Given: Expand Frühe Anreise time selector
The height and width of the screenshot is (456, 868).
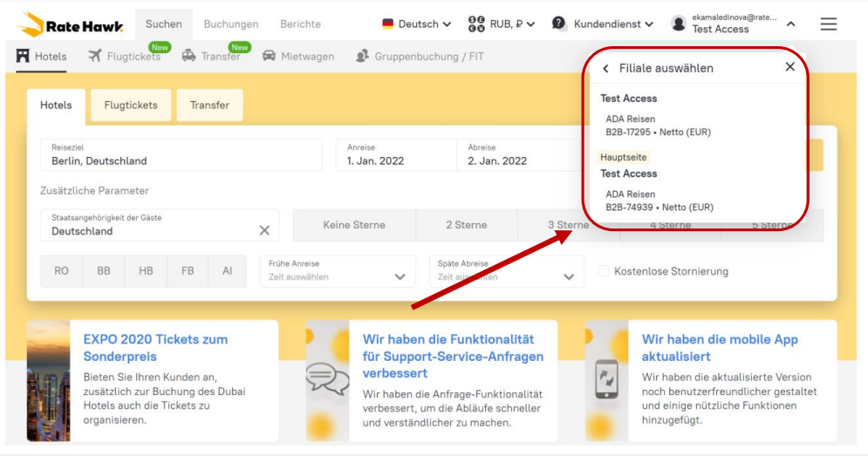Looking at the screenshot, I should [x=338, y=271].
